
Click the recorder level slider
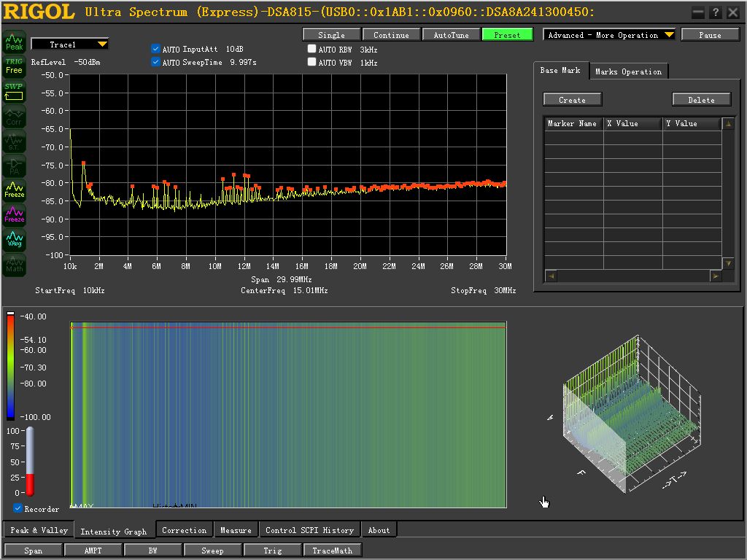(29, 462)
